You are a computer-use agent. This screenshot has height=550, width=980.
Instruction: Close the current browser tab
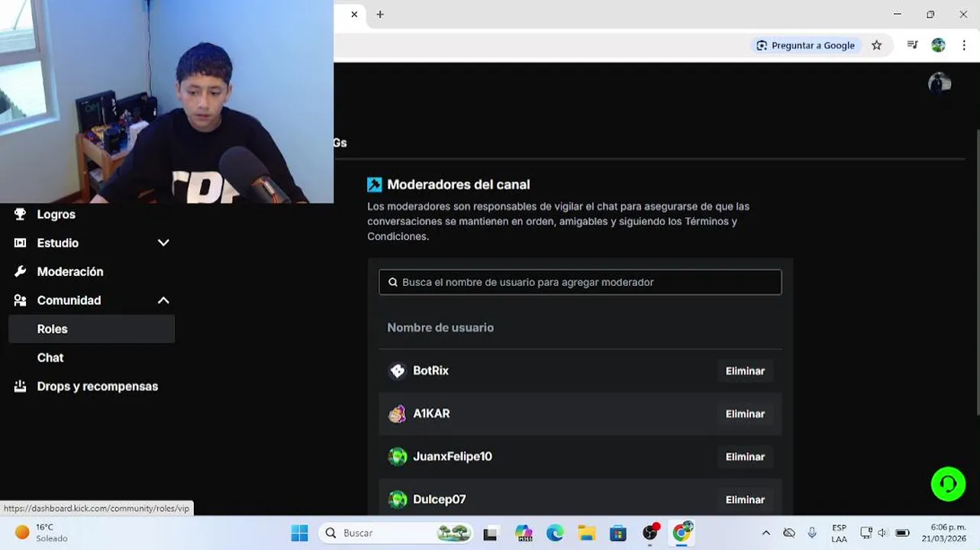pyautogui.click(x=354, y=15)
